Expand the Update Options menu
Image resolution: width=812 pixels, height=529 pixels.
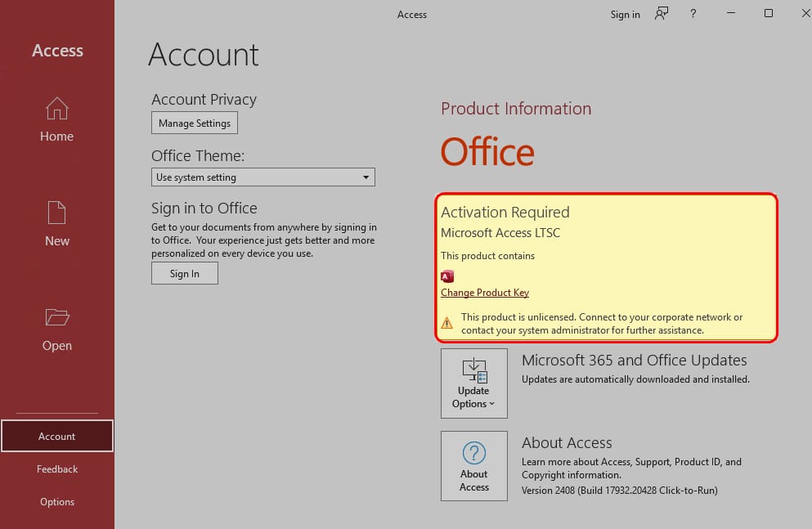pos(473,383)
